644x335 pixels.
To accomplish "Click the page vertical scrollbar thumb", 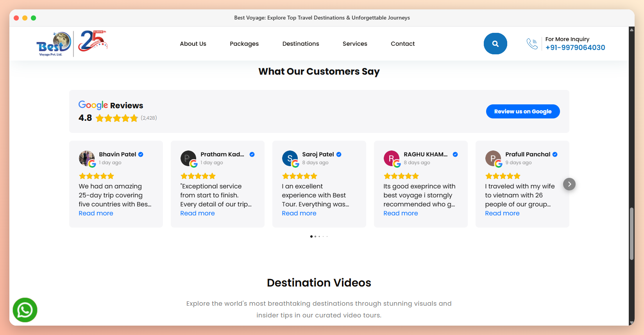I will point(631,234).
